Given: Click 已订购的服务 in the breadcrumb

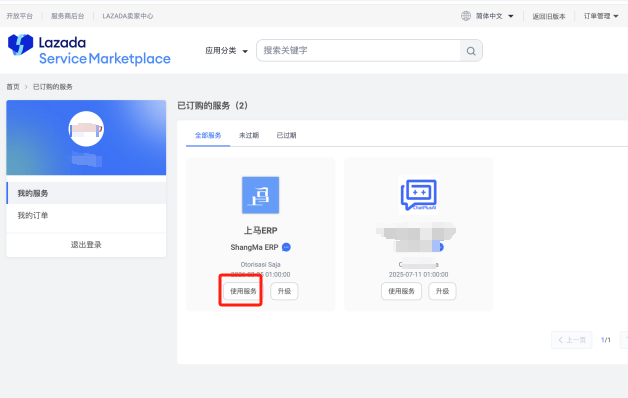Looking at the screenshot, I should coord(52,87).
